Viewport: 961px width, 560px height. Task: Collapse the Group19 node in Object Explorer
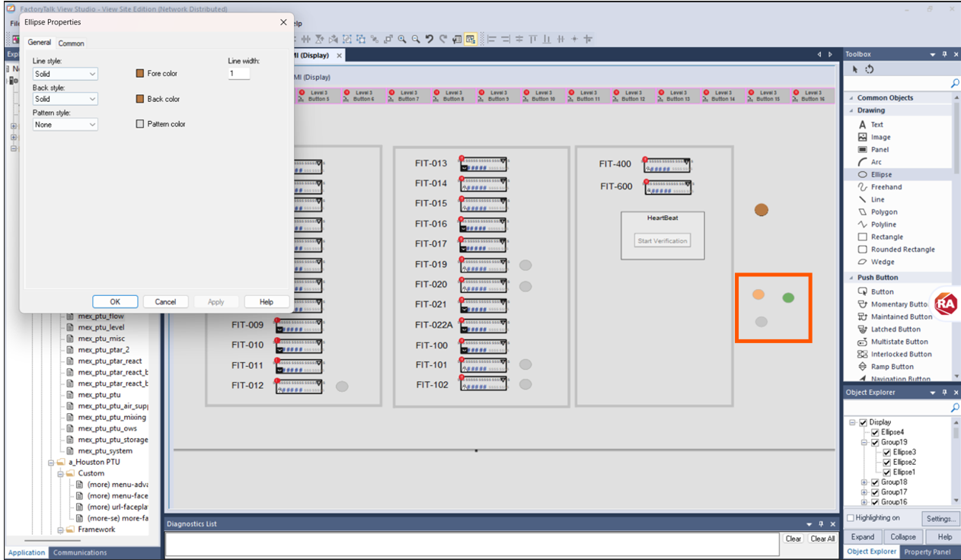(864, 442)
